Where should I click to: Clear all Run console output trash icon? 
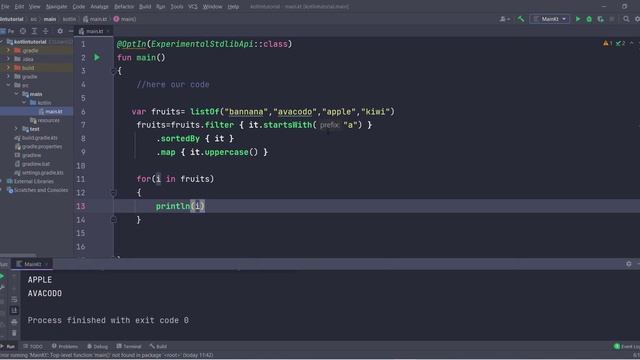pyautogui.click(x=14, y=333)
